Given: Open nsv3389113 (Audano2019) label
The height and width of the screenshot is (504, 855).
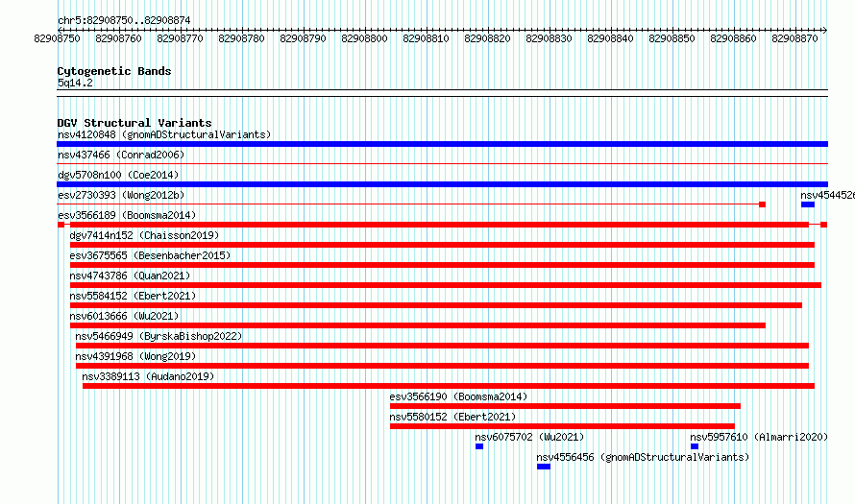Looking at the screenshot, I should 148,376.
